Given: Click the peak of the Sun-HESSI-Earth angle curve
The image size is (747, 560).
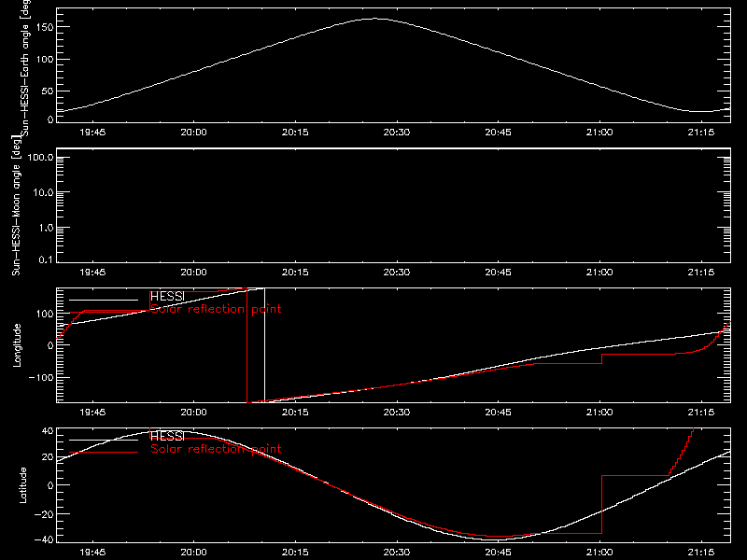Looking at the screenshot, I should click(x=375, y=19).
